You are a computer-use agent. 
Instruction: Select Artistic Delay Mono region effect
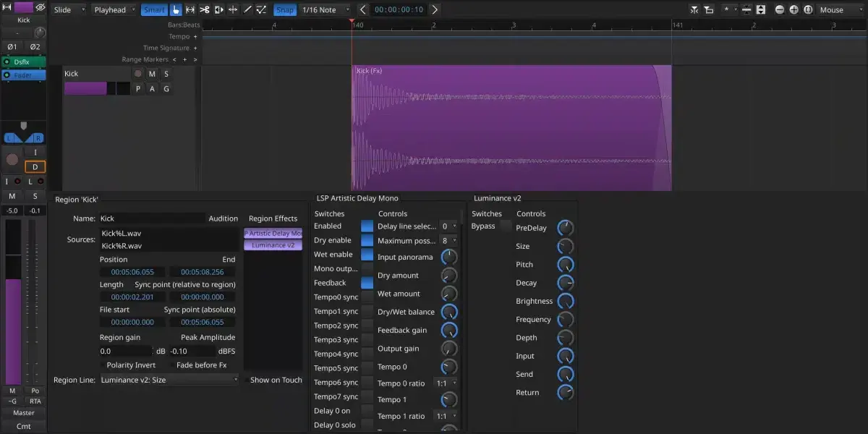tap(273, 234)
